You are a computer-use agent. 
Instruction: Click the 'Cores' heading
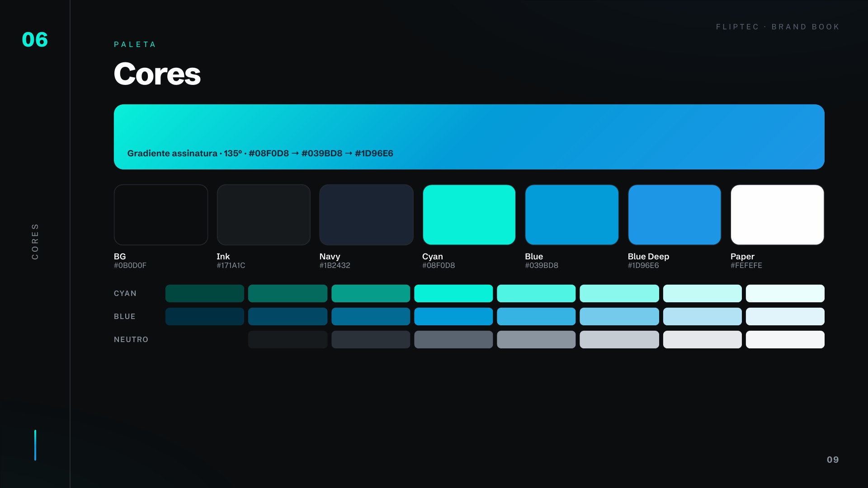click(x=157, y=74)
